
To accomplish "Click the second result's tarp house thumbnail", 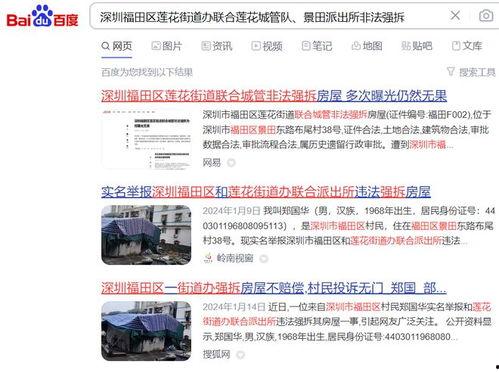I will [x=146, y=235].
